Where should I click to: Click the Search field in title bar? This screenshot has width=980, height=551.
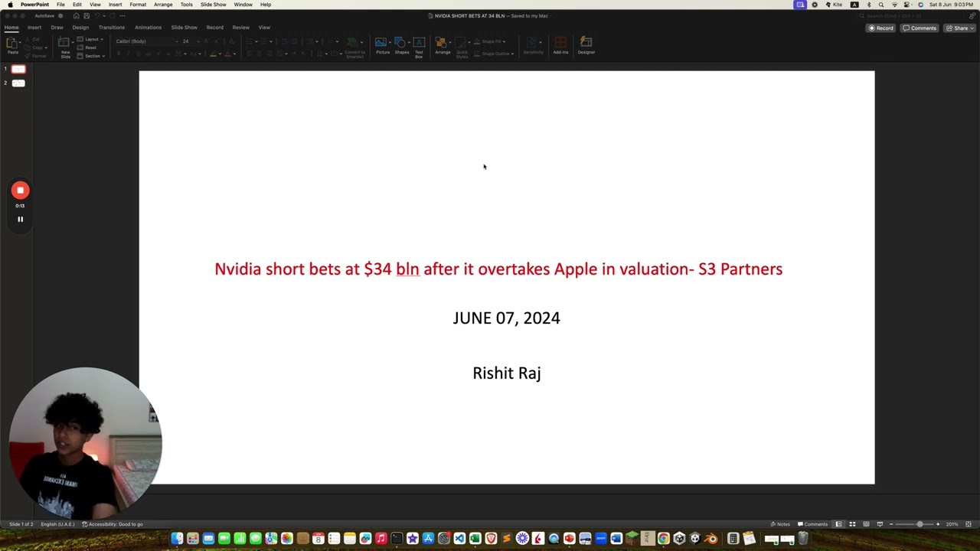911,16
